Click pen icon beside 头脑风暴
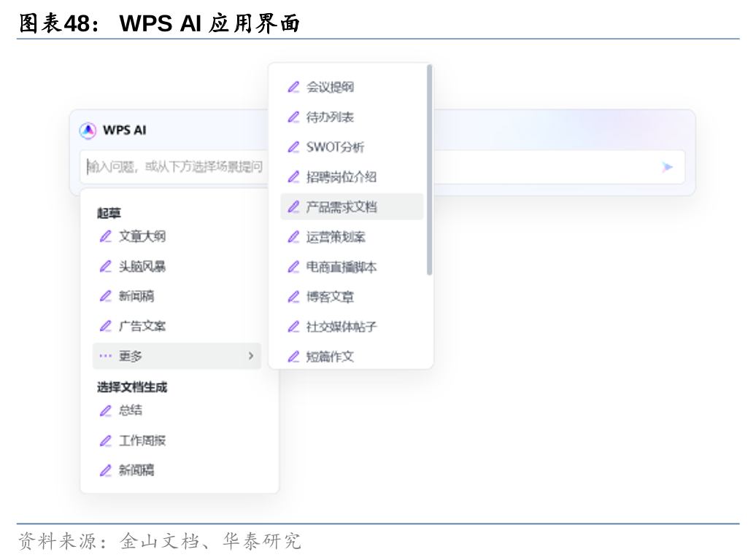Image resolution: width=756 pixels, height=560 pixels. (106, 266)
